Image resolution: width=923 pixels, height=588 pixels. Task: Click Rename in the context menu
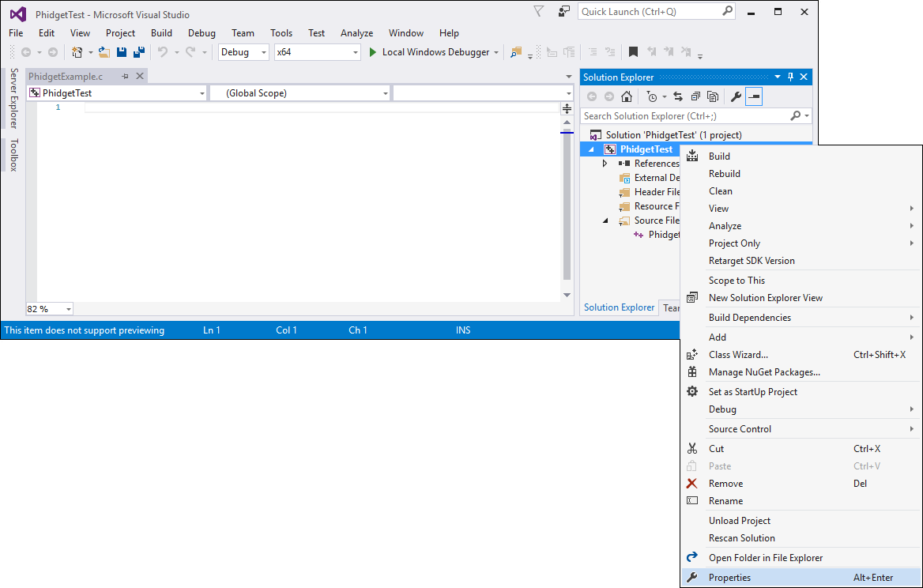801,501
